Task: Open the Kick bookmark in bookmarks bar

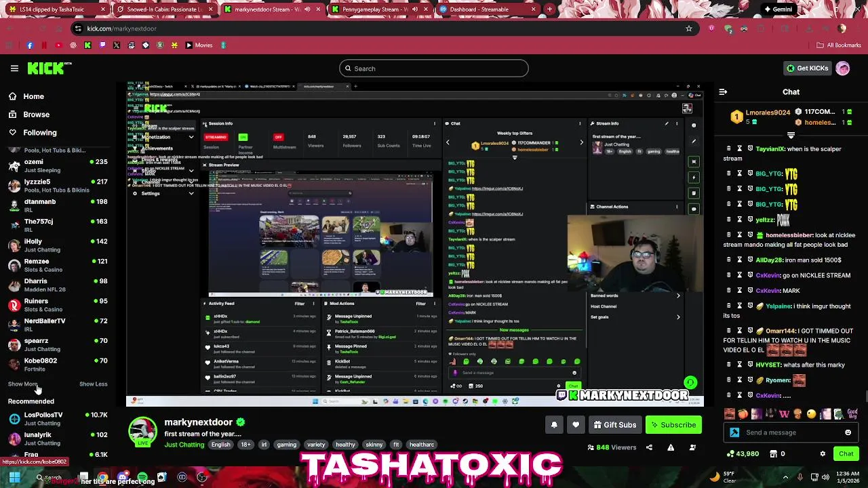Action: [87, 45]
